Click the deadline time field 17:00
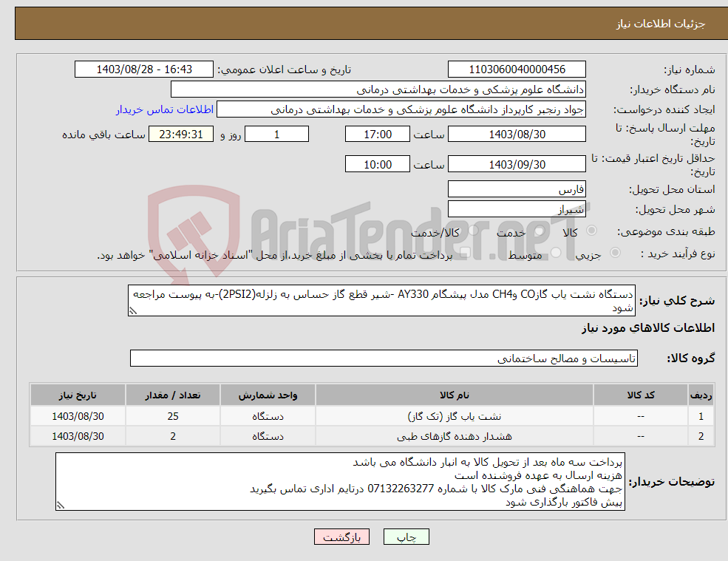 click(378, 135)
